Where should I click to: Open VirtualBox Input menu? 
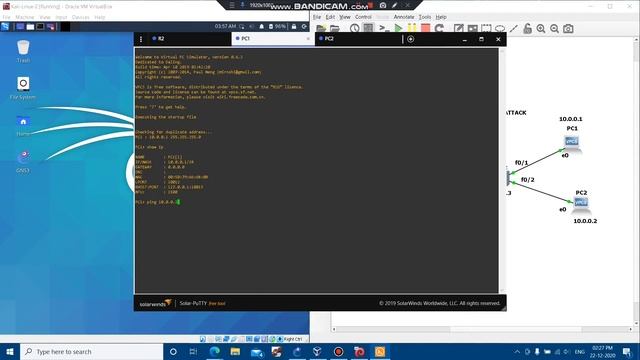click(61, 17)
